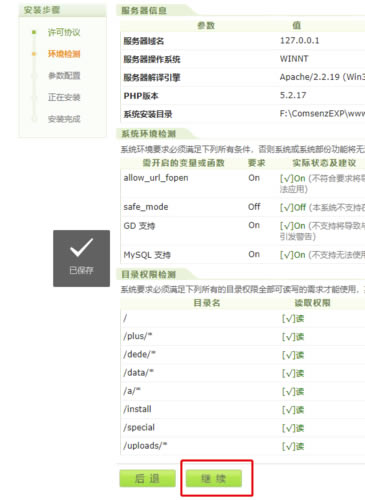The height and width of the screenshot is (500, 365).
Task: Click read permission check for /uploads/*
Action: [x=293, y=446]
